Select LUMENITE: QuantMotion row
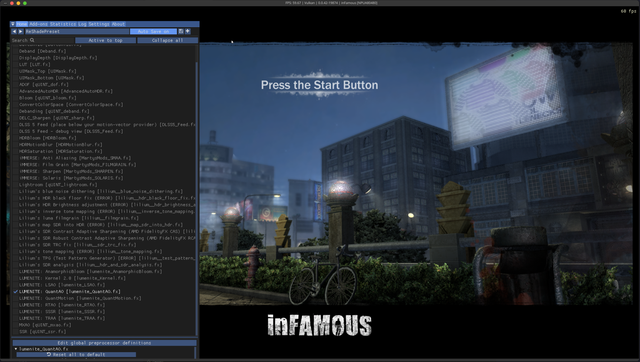This screenshot has height=362, width=640. pyautogui.click(x=80, y=298)
